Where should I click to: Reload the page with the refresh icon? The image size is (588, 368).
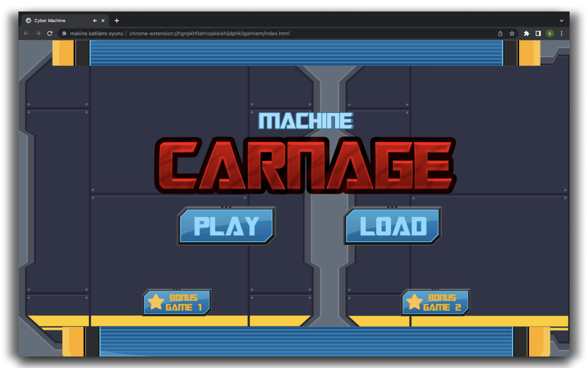pos(49,33)
